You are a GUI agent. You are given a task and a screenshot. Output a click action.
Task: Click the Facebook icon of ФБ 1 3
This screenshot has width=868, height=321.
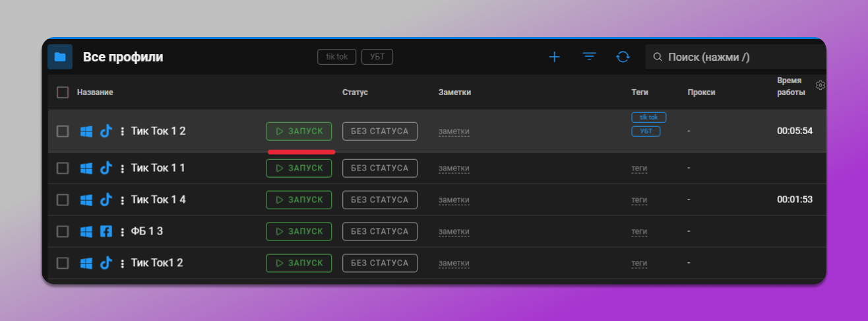point(106,231)
